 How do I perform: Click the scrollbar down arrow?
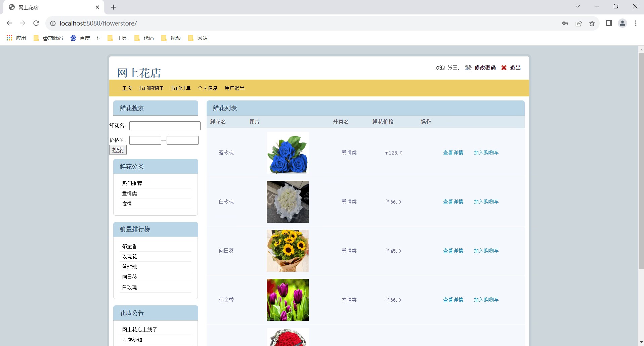coord(641,343)
